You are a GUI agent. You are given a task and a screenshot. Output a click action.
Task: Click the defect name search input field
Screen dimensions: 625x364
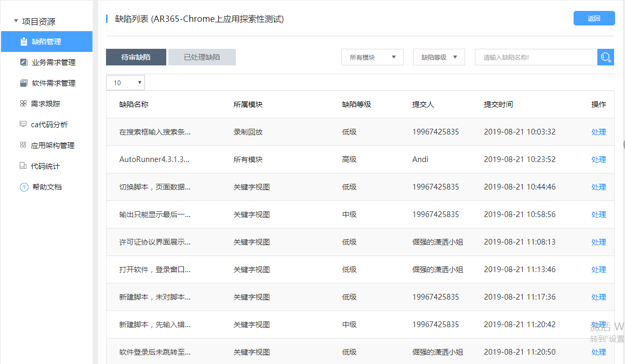click(535, 57)
